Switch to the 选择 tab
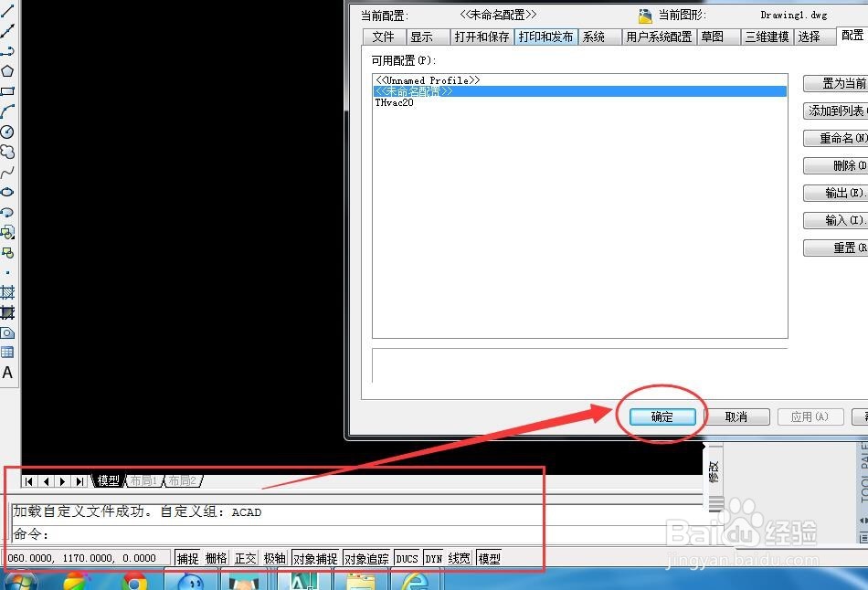 point(814,37)
